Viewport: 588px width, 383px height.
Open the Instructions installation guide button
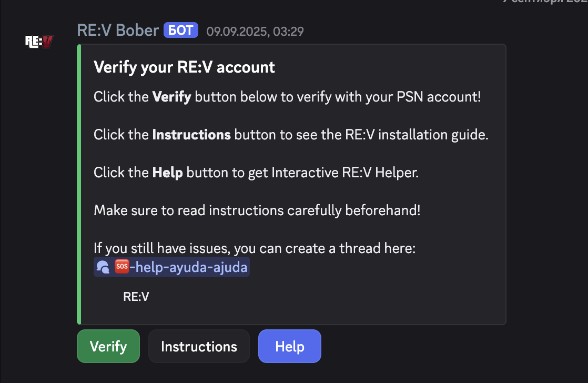pos(199,346)
